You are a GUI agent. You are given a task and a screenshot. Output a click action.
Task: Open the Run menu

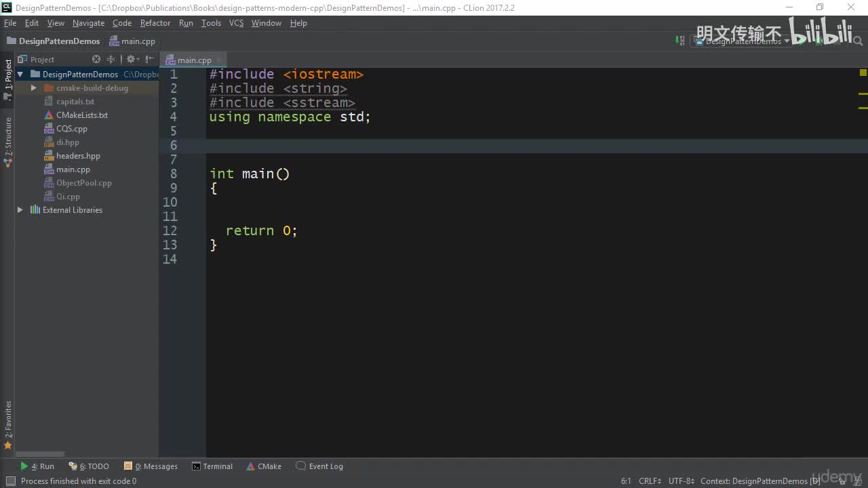[x=186, y=23]
